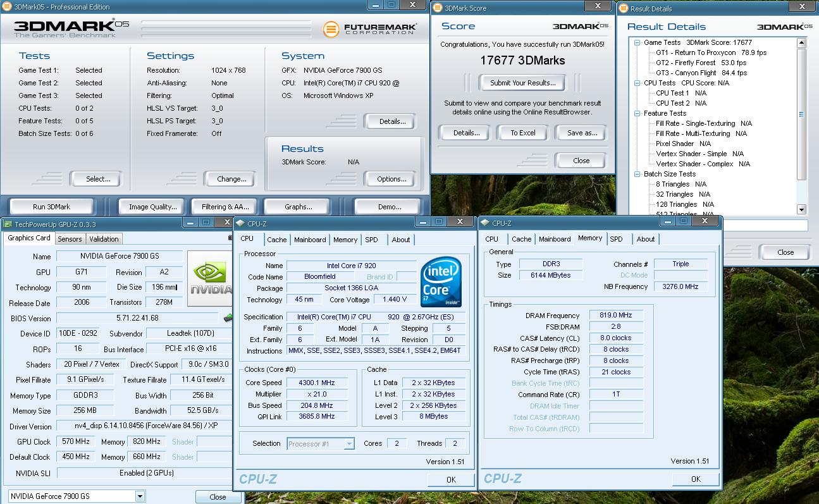The width and height of the screenshot is (819, 504).
Task: Open the GPU selection dropdown in GPU-Z
Action: [x=140, y=496]
